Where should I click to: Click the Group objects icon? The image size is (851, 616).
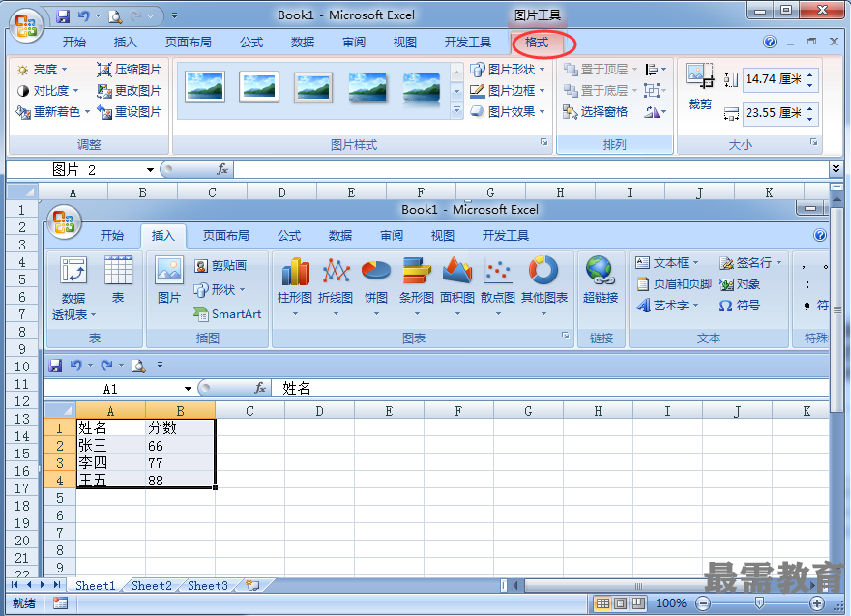[x=655, y=91]
